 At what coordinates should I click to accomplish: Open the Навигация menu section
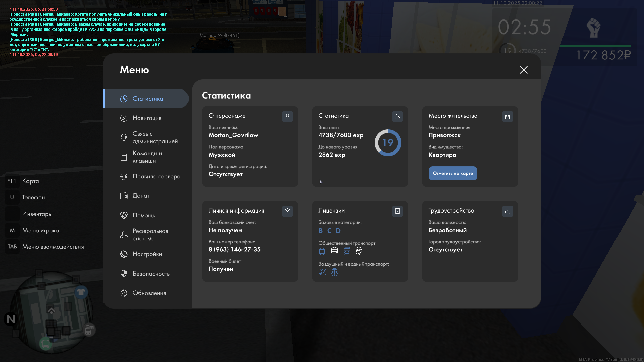coord(147,118)
